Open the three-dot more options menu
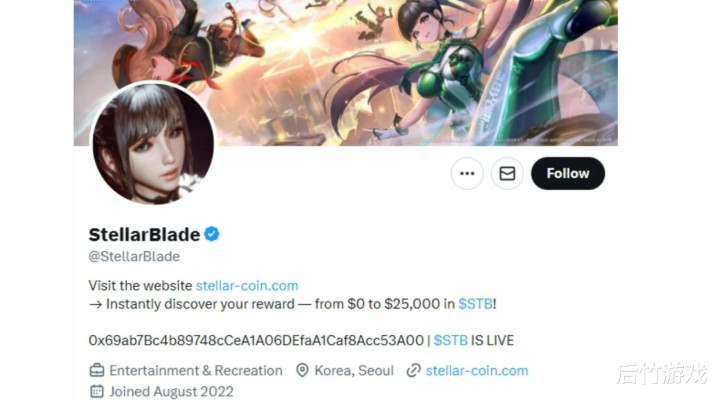The image size is (719, 400). pos(467,173)
